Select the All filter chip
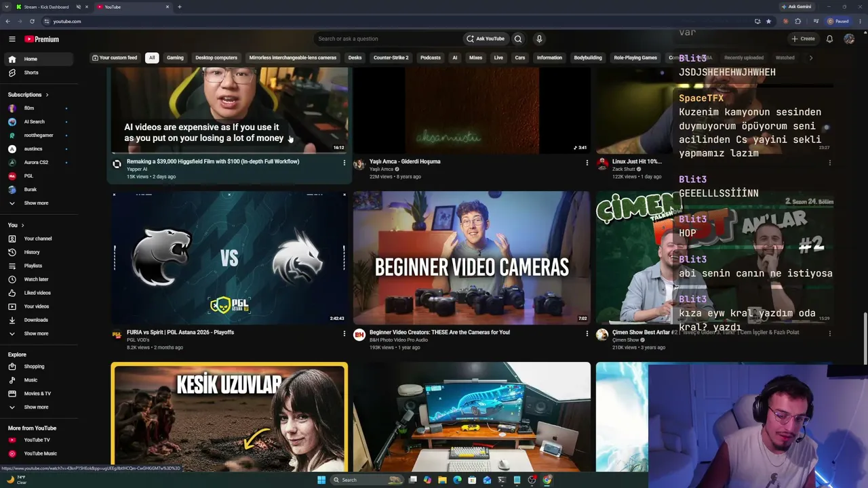 coord(152,58)
